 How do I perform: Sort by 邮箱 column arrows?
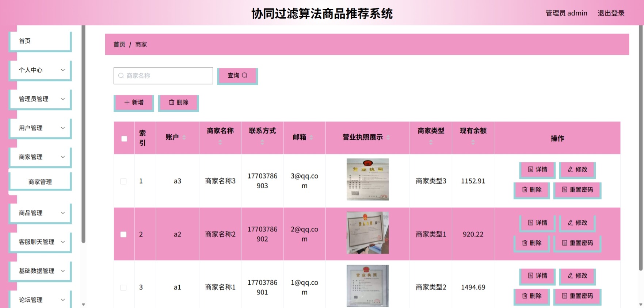click(x=311, y=137)
